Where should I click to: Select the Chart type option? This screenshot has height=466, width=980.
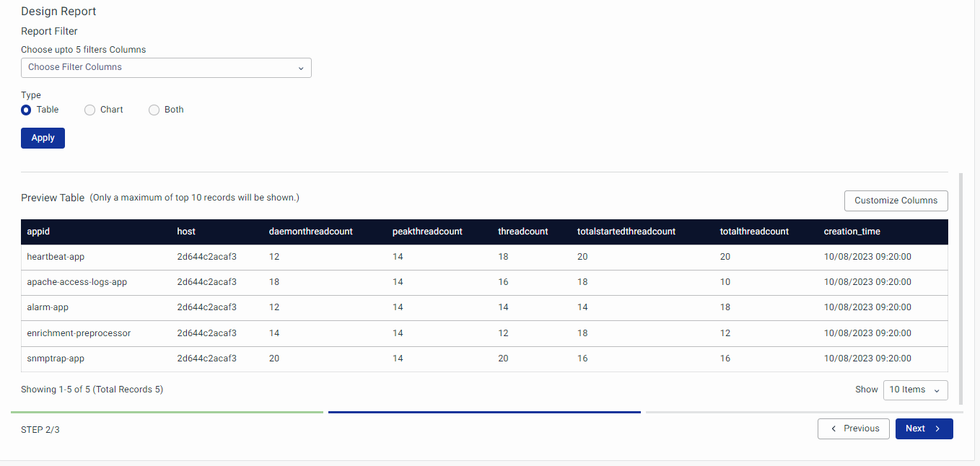tap(89, 110)
